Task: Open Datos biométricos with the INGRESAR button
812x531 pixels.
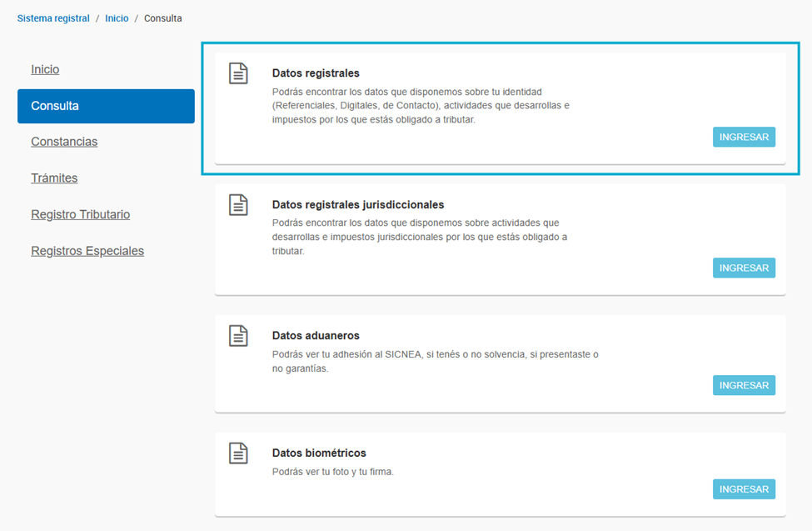Action: point(744,489)
